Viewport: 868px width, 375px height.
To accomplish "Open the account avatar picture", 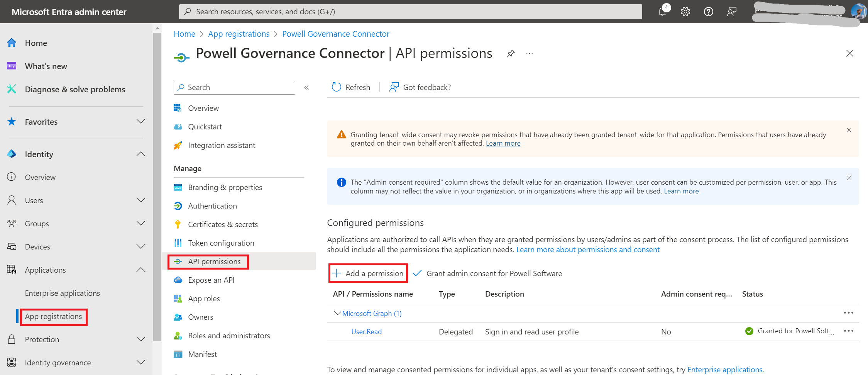I will (x=858, y=12).
